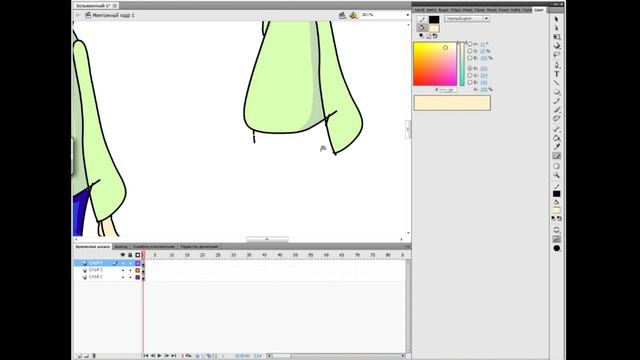640x360 pixels.
Task: Open the eraser shape option
Action: (x=556, y=248)
